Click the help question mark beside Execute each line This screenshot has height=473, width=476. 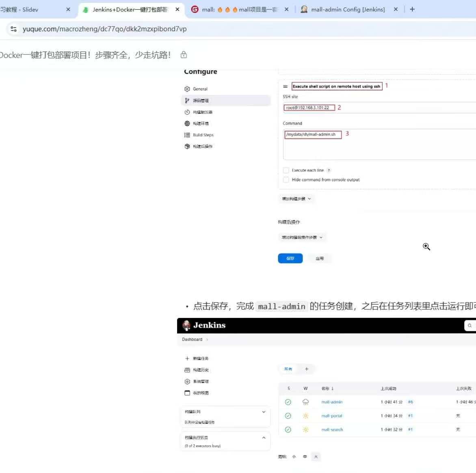point(329,170)
